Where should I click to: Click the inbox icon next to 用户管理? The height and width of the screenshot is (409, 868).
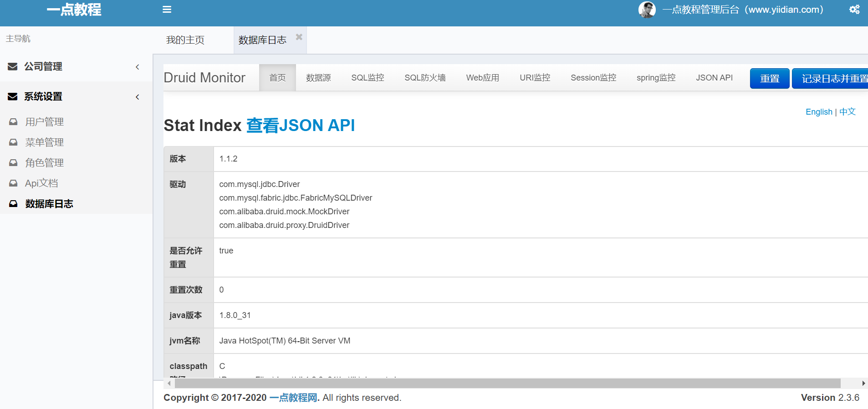click(x=14, y=122)
